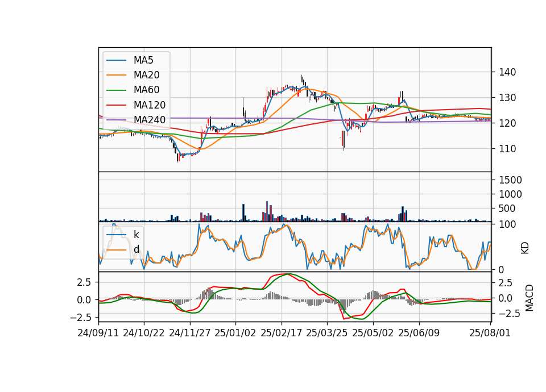Click the 24/09/11 date label
The image size is (546, 392).
click(x=98, y=333)
